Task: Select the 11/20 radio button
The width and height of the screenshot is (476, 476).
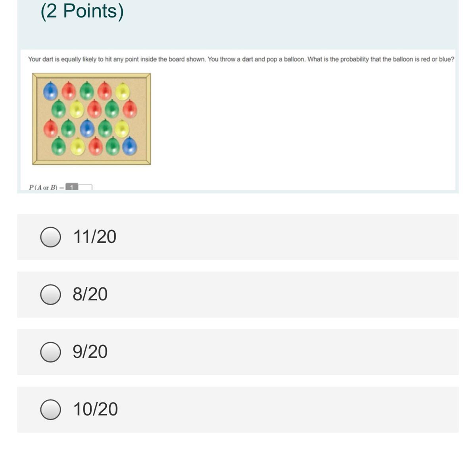Action: click(50, 237)
